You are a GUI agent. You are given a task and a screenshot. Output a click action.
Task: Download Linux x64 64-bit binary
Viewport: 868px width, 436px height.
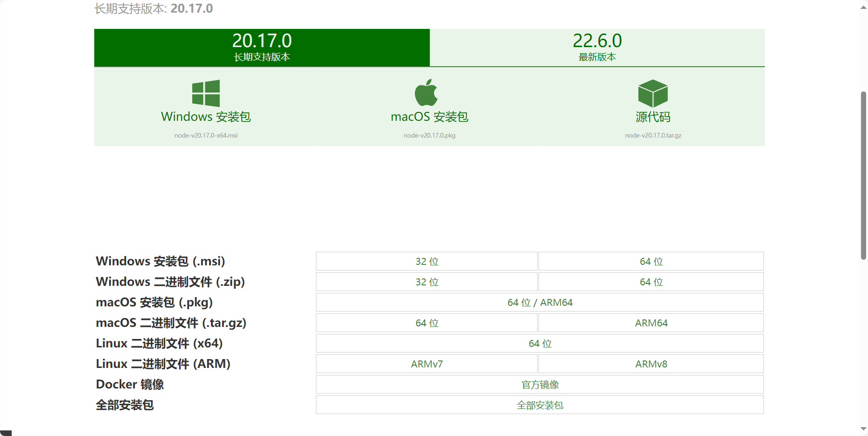pyautogui.click(x=539, y=344)
